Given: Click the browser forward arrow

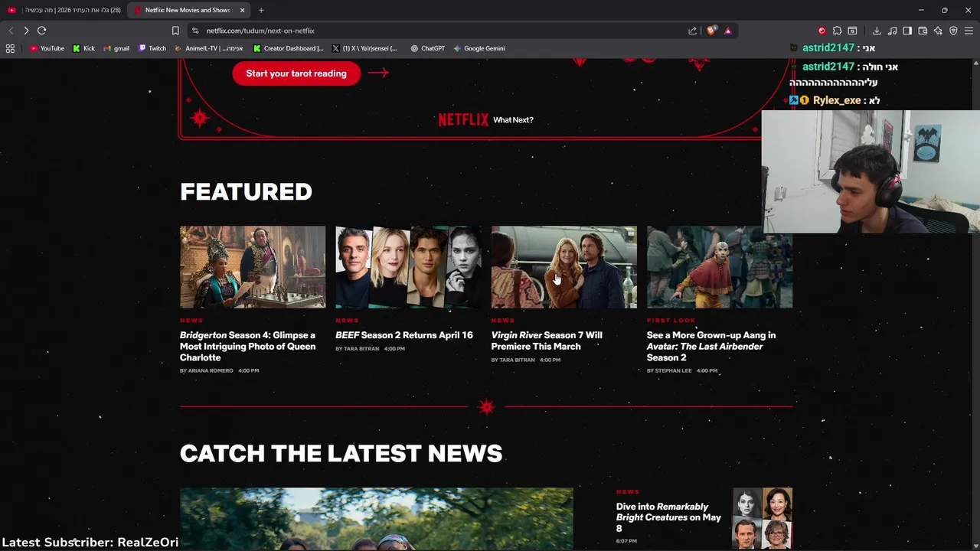Looking at the screenshot, I should 26,31.
